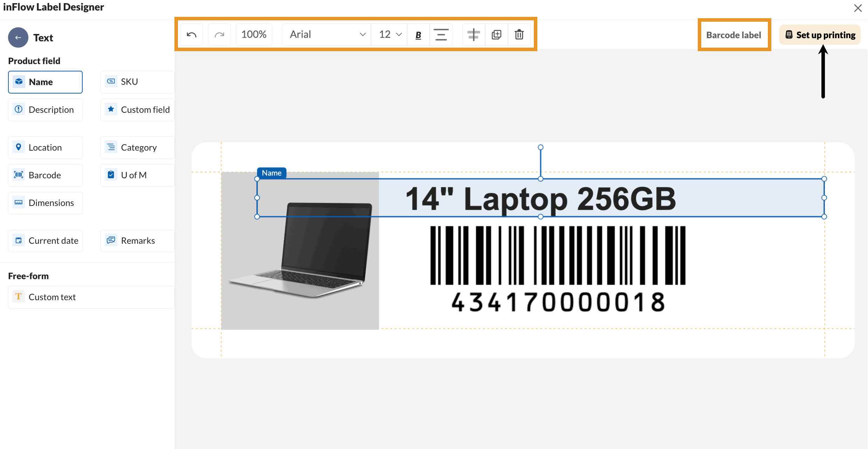This screenshot has height=449, width=868.
Task: Delete selected element with trash icon
Action: point(519,35)
